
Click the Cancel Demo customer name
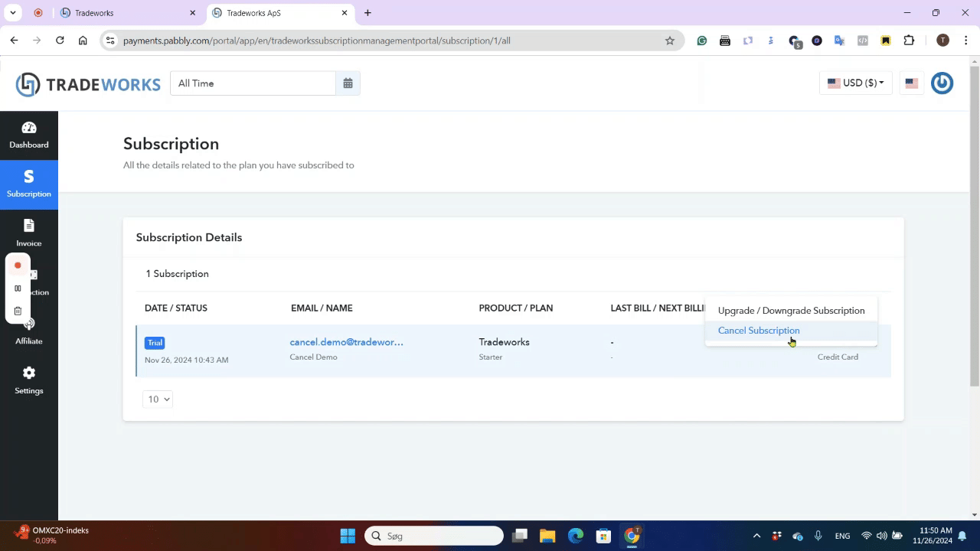tap(313, 357)
